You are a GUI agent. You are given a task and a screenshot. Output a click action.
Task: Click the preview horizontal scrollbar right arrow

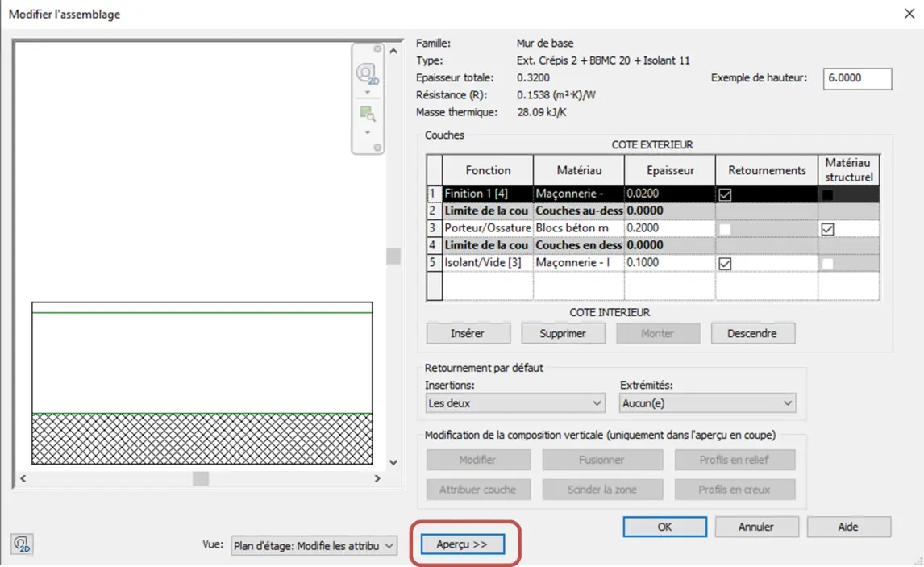tap(377, 478)
